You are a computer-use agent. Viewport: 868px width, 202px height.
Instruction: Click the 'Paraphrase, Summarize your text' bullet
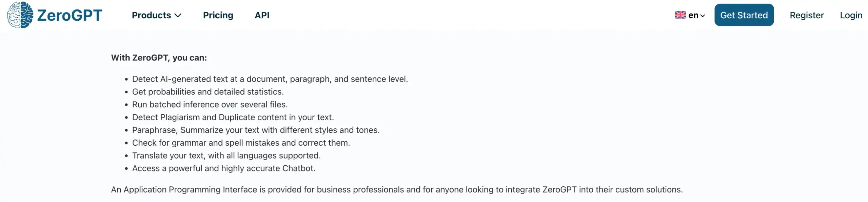[x=256, y=130]
